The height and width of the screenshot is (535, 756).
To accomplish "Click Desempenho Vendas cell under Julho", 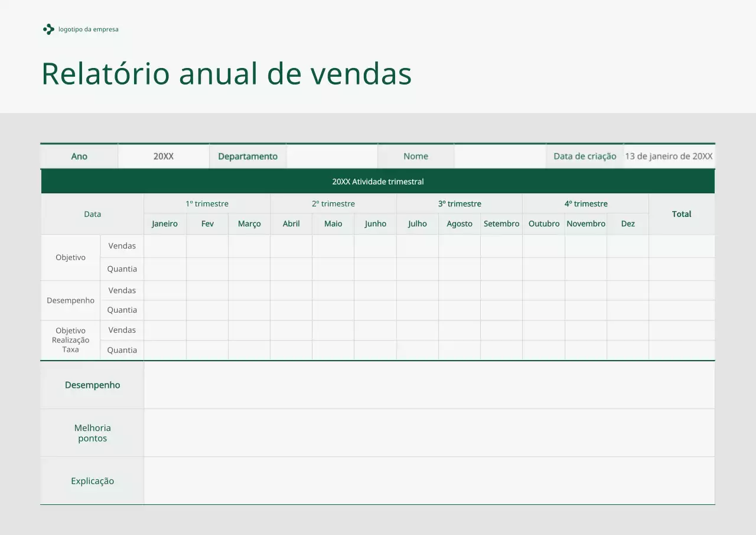I will coord(418,290).
